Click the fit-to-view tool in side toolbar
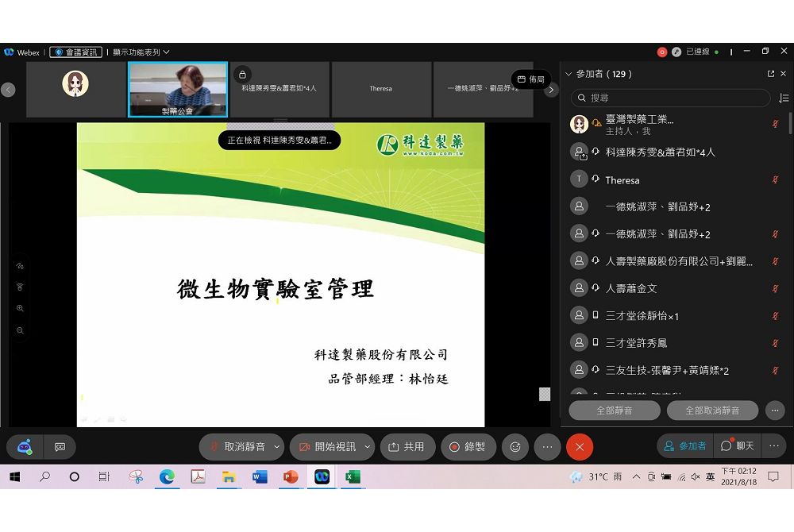The height and width of the screenshot is (532, 794). click(x=20, y=287)
